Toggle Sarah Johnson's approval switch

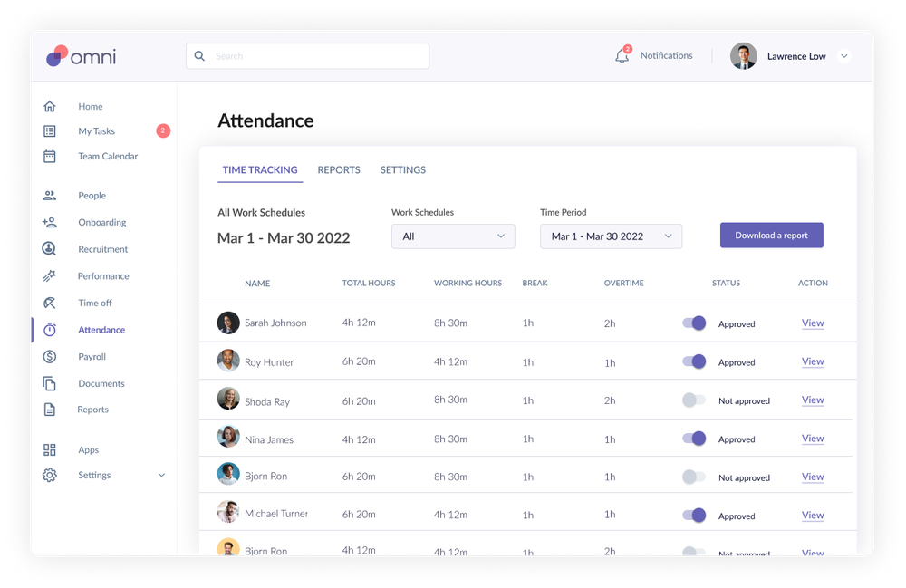pos(694,323)
